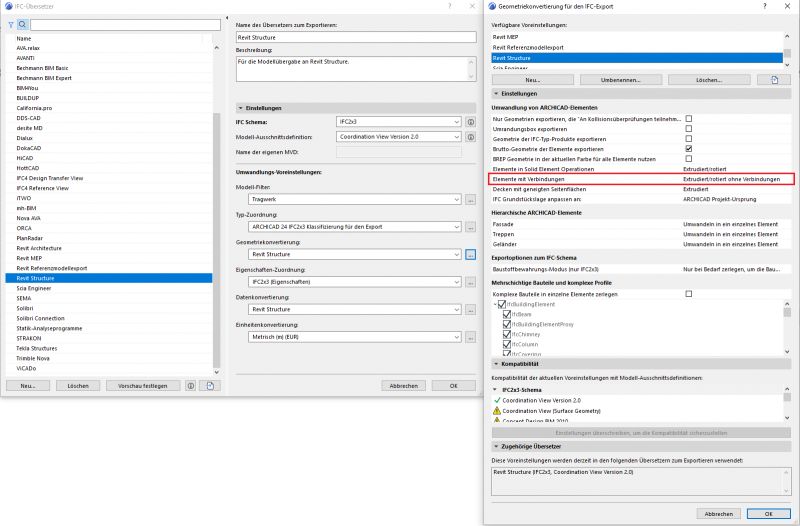The width and height of the screenshot is (800, 526).
Task: Click info icon beside Modell-Ausschnittsdefinition
Action: click(470, 137)
